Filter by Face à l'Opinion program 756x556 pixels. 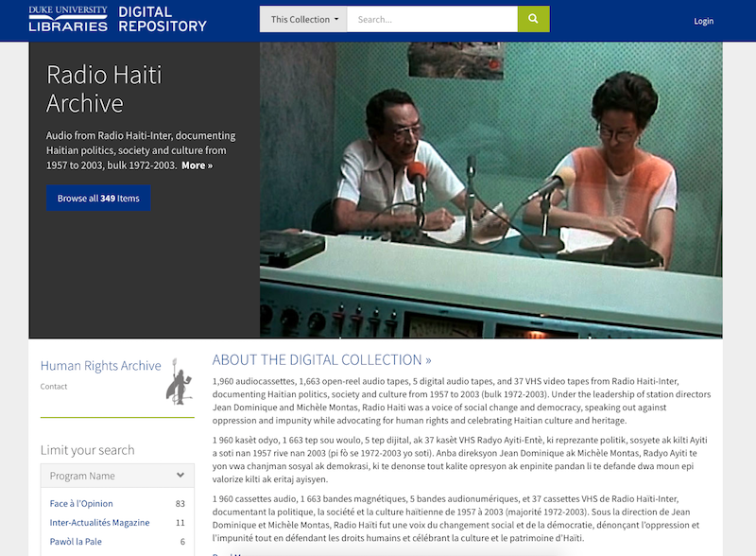(x=81, y=503)
